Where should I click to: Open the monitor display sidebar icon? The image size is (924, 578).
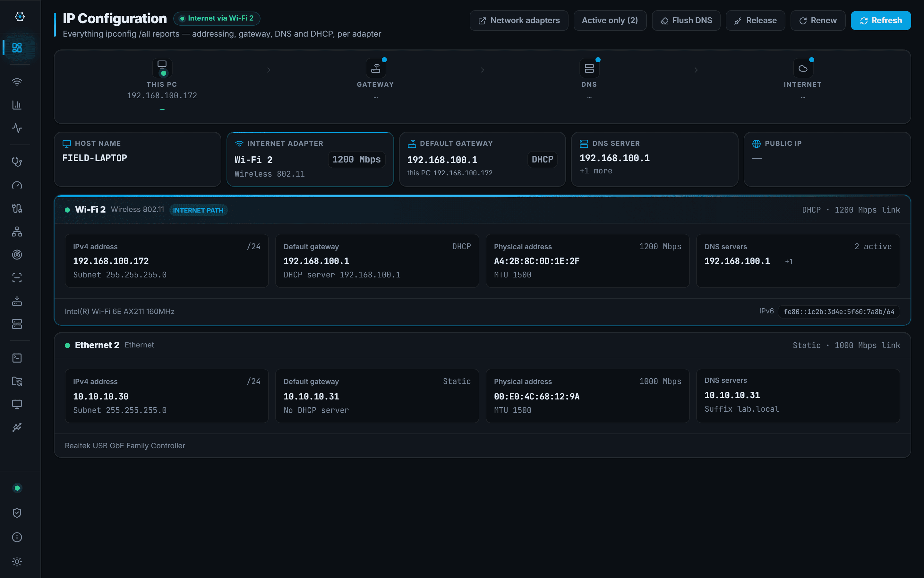coord(17,404)
